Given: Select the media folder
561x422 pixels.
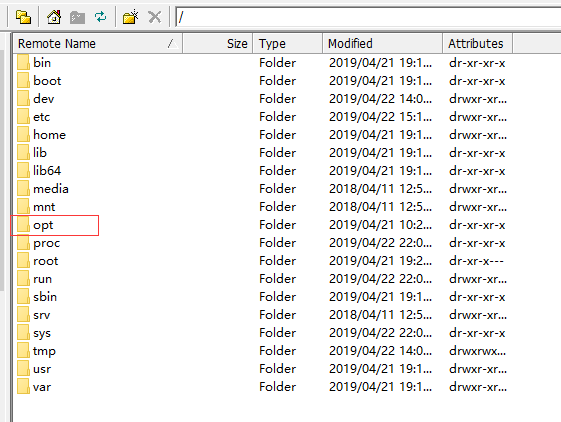Looking at the screenshot, I should (x=51, y=189).
